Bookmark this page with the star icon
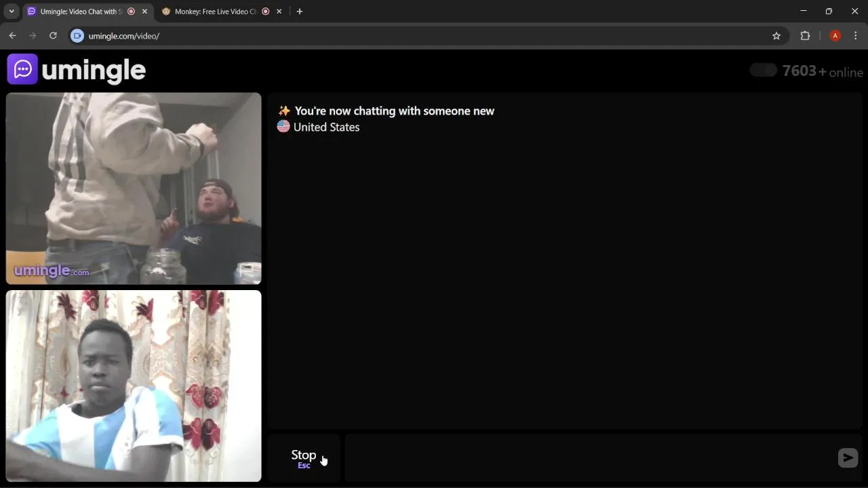Image resolution: width=868 pixels, height=488 pixels. coord(776,36)
